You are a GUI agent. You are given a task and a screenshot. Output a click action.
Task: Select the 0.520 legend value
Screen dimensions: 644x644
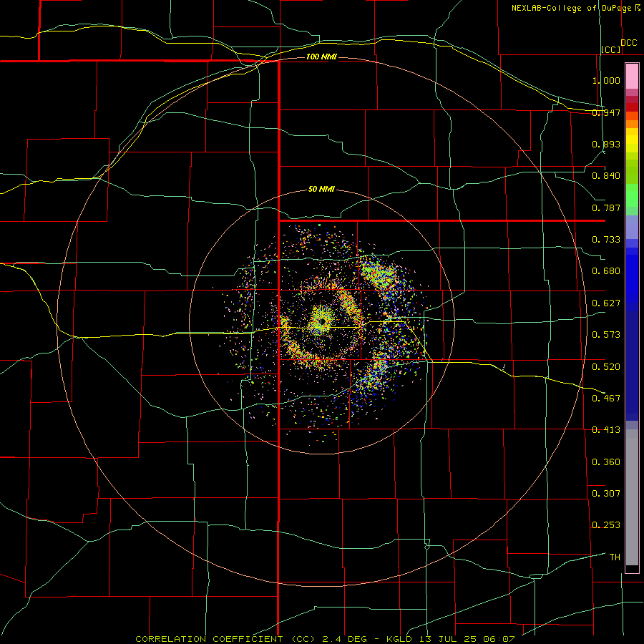[606, 366]
